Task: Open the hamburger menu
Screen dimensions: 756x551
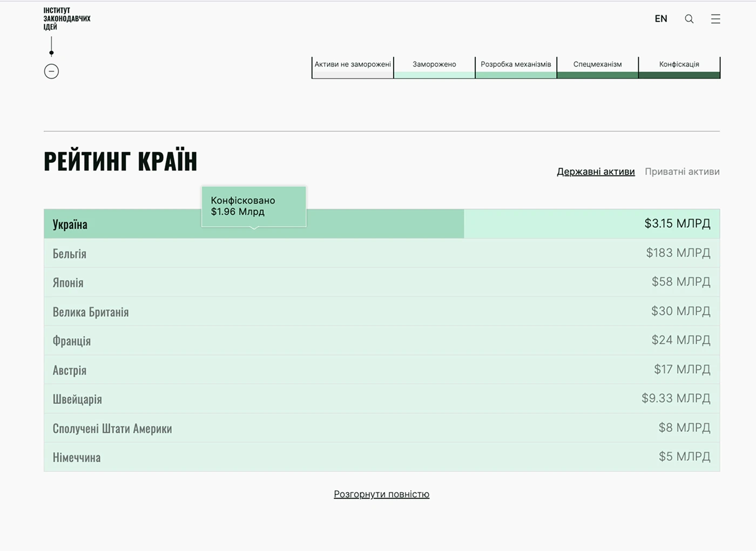Action: (715, 19)
